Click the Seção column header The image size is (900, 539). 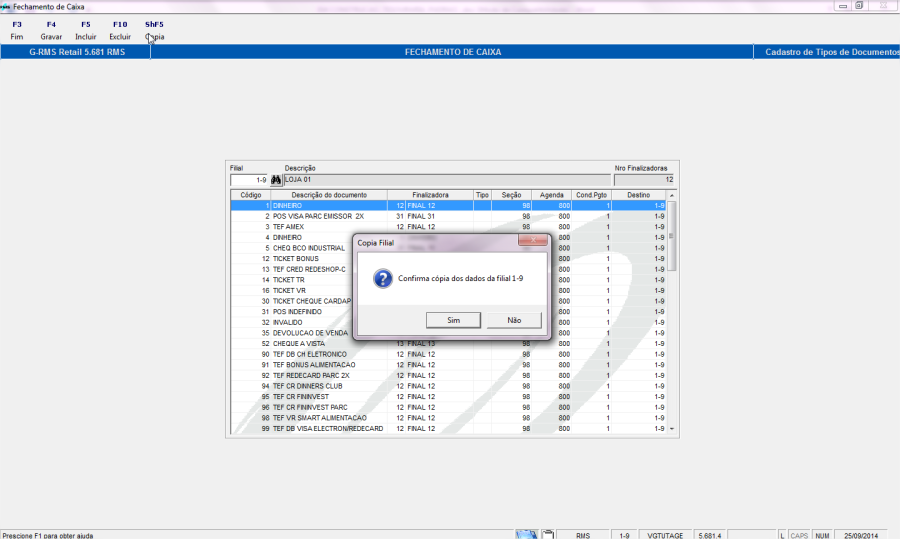click(x=511, y=195)
